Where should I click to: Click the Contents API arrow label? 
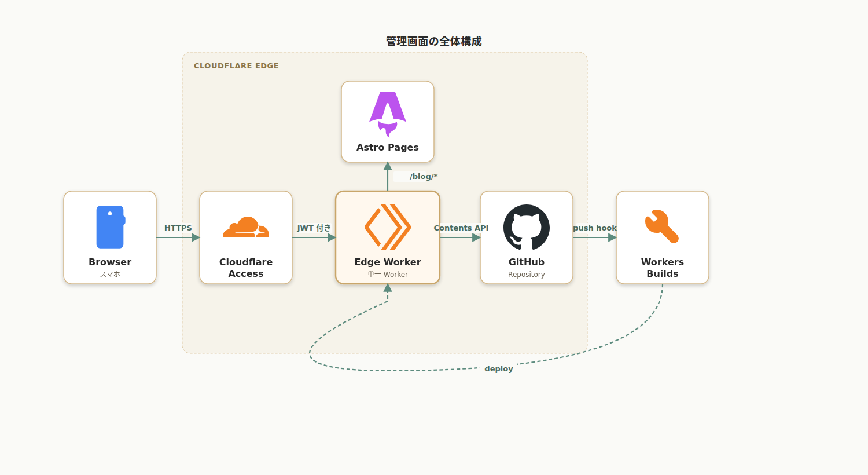(461, 228)
